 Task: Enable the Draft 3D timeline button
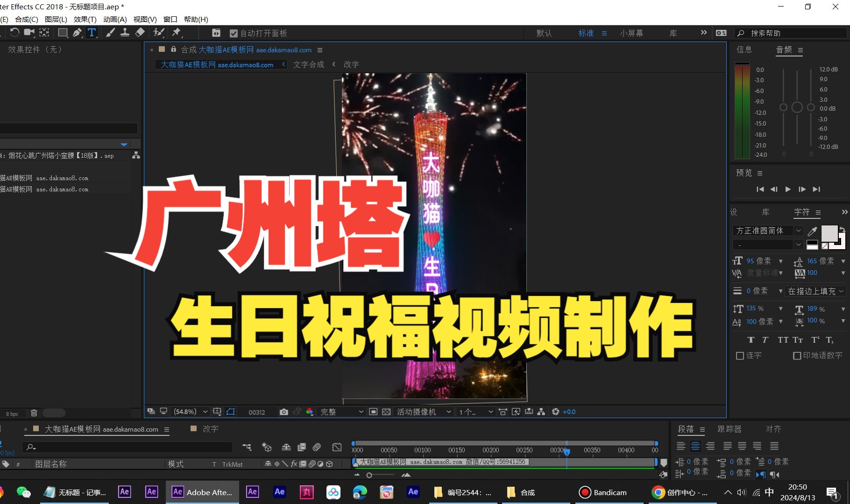(x=267, y=447)
